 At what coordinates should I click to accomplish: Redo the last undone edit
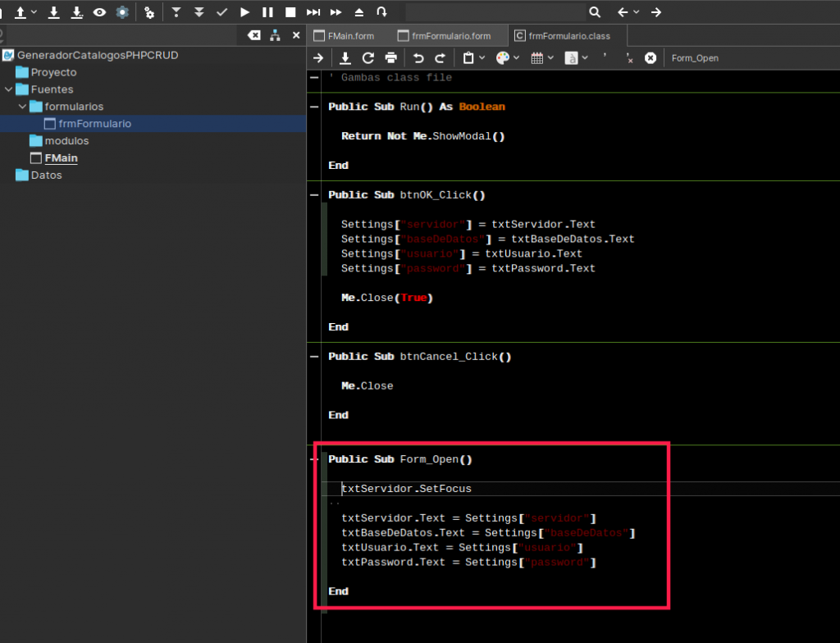(440, 58)
